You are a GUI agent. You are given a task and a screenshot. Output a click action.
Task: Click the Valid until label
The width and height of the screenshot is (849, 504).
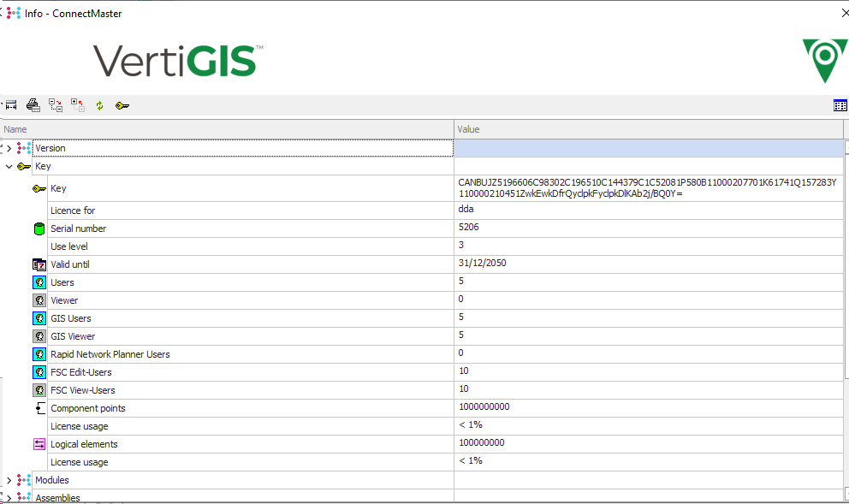(70, 264)
